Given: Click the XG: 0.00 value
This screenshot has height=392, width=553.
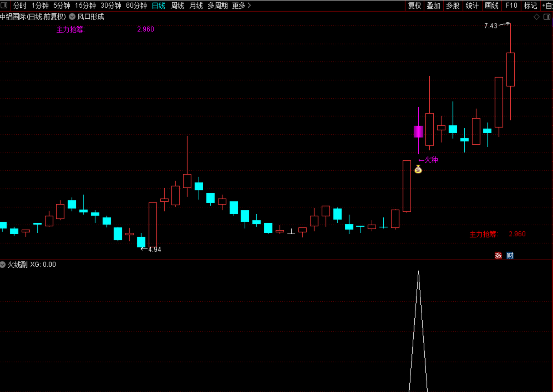Looking at the screenshot, I should (x=43, y=265).
